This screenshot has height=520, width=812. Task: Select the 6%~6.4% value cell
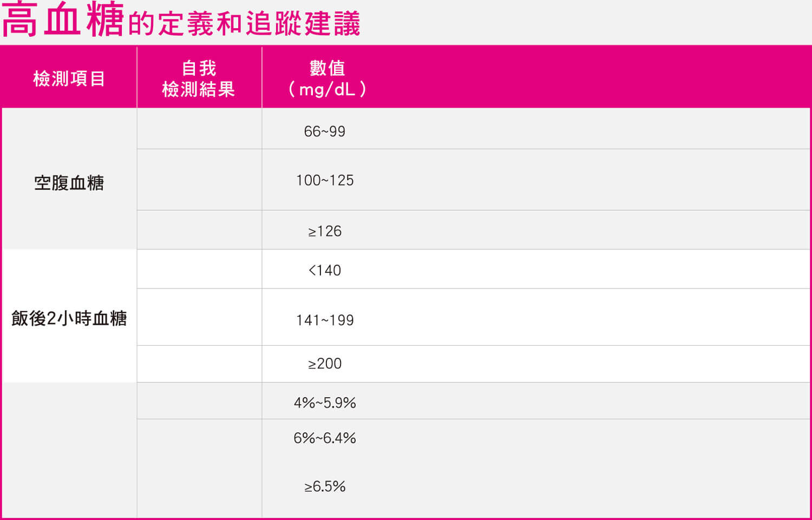pyautogui.click(x=325, y=438)
